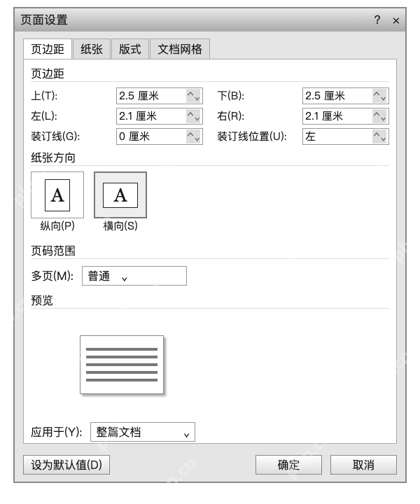Click the help question mark icon

(x=377, y=20)
